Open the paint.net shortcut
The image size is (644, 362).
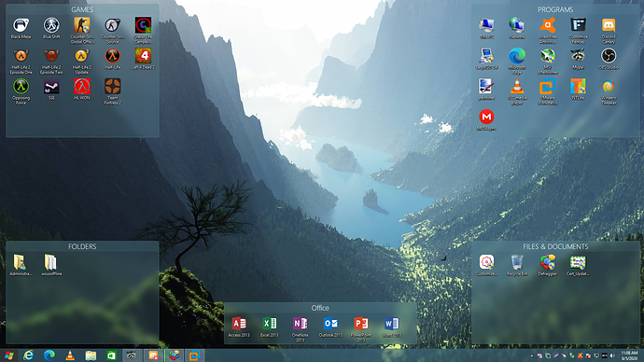486,90
